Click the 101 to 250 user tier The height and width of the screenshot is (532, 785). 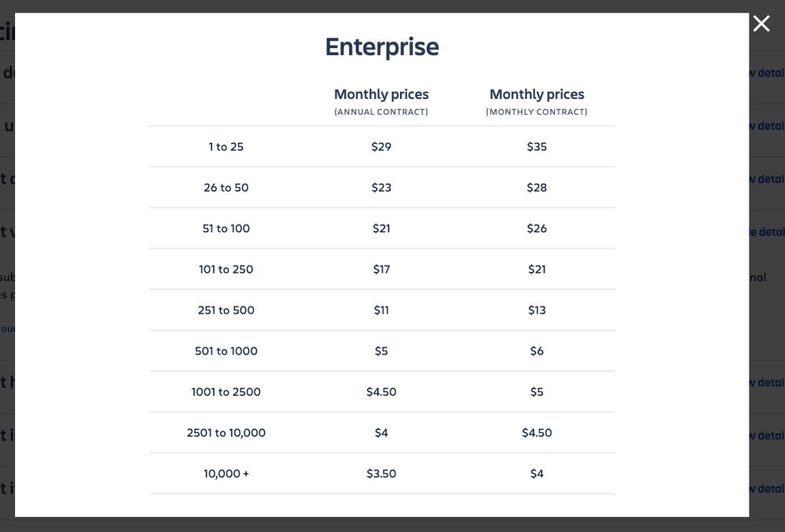(x=226, y=270)
